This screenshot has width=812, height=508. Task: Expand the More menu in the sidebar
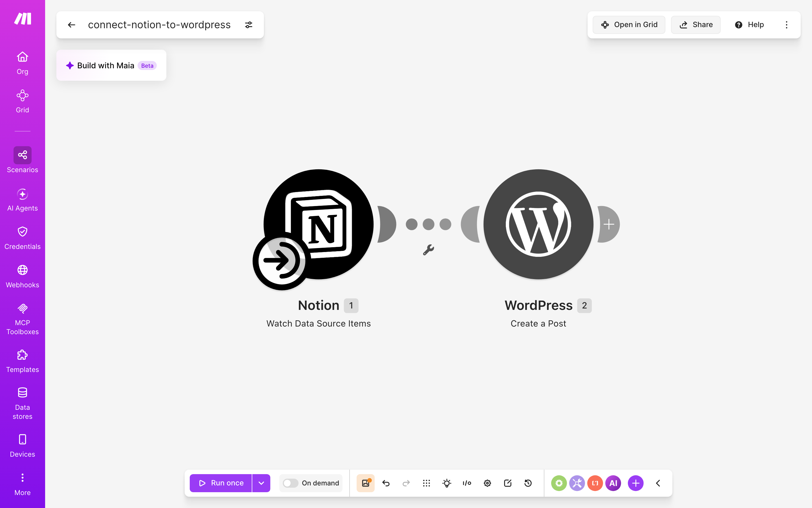pos(23,484)
